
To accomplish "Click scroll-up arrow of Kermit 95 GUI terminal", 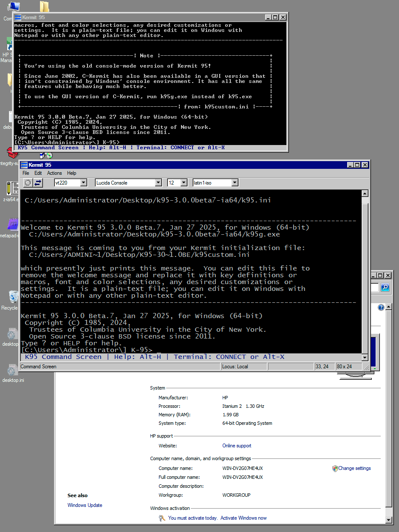I will (365, 194).
